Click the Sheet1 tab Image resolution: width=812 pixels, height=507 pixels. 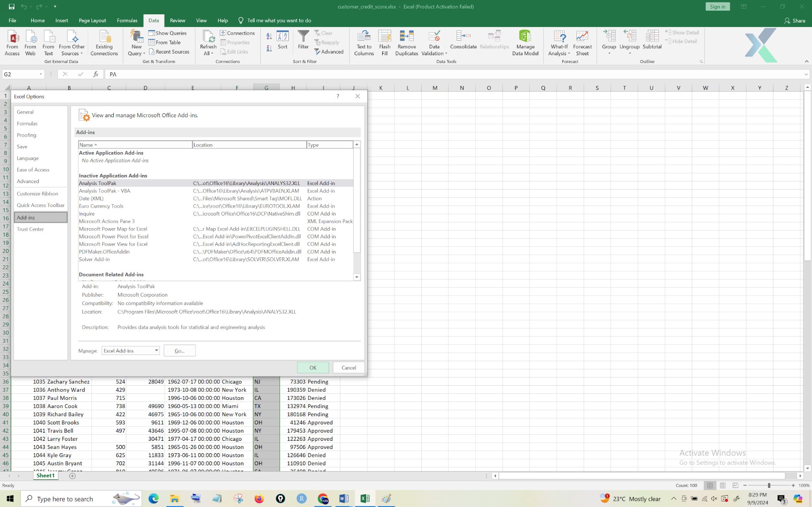click(x=45, y=476)
